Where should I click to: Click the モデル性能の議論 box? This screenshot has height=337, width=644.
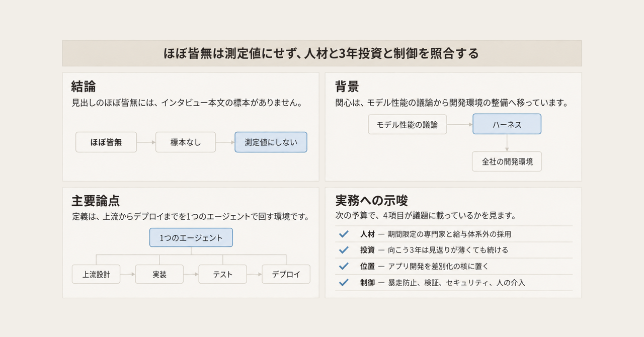pos(408,125)
